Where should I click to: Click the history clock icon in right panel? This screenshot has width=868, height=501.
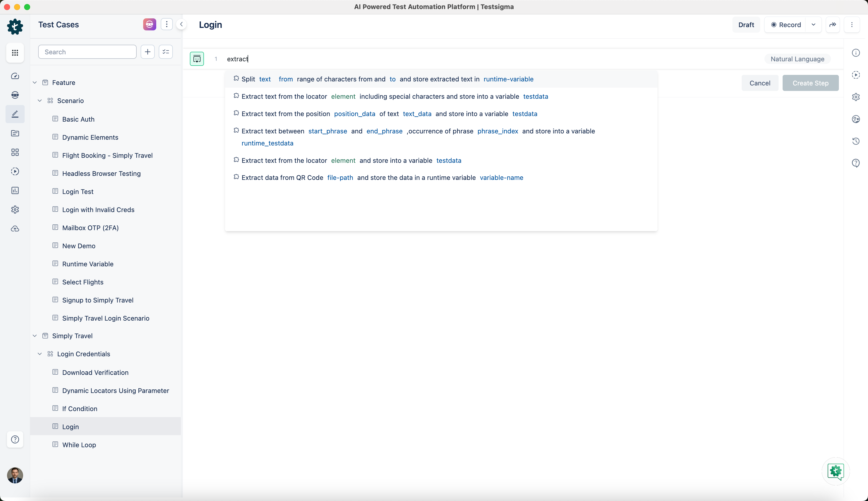pos(856,141)
